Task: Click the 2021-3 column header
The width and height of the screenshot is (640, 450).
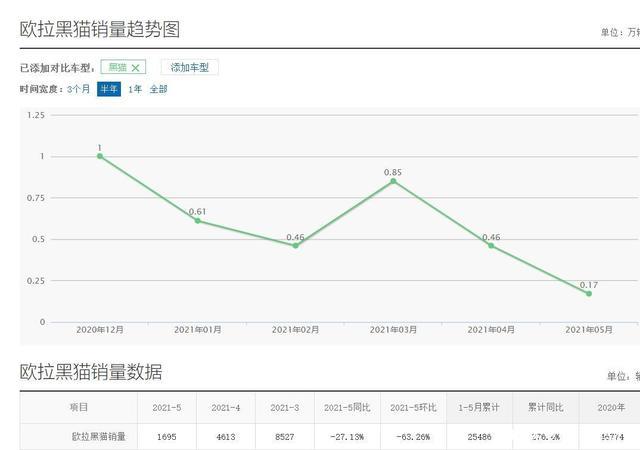Action: point(284,408)
